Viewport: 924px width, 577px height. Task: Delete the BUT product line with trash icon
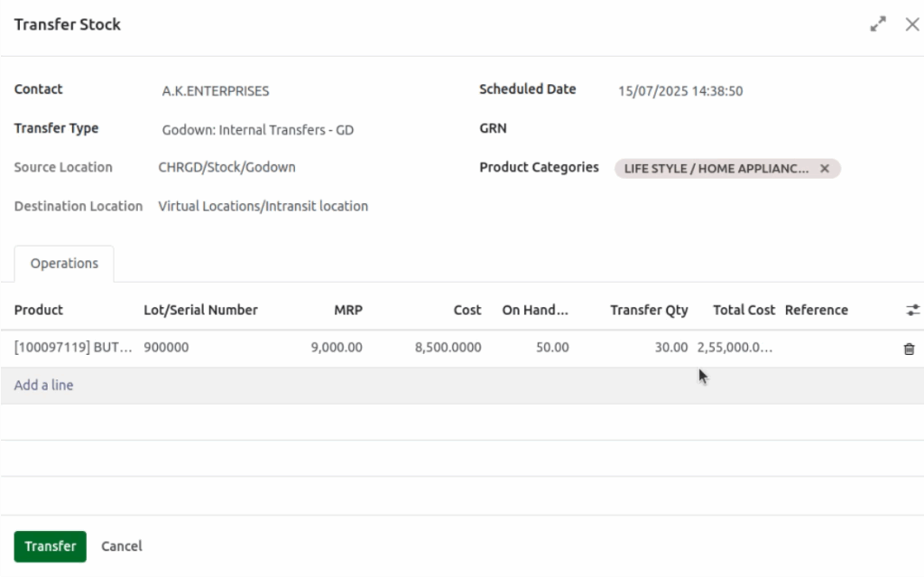point(908,347)
